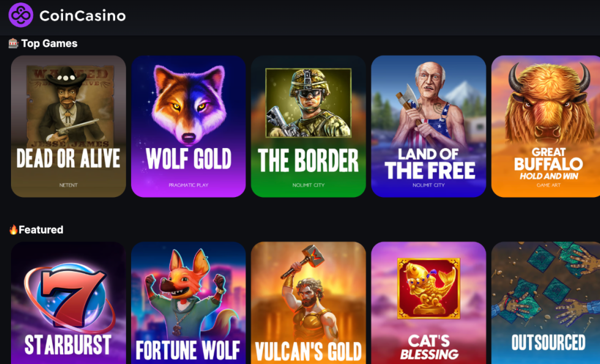
Task: Open the Wolf Gold game card
Action: pos(189,127)
